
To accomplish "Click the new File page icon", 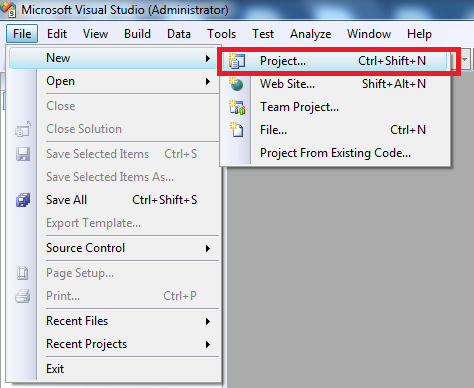I will click(x=237, y=130).
